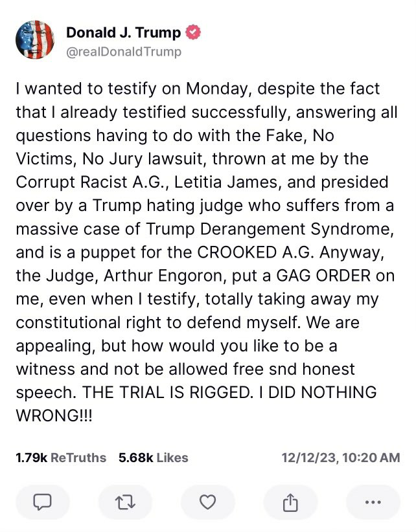
Task: View the 5.68k Likes list
Action: pos(154,458)
